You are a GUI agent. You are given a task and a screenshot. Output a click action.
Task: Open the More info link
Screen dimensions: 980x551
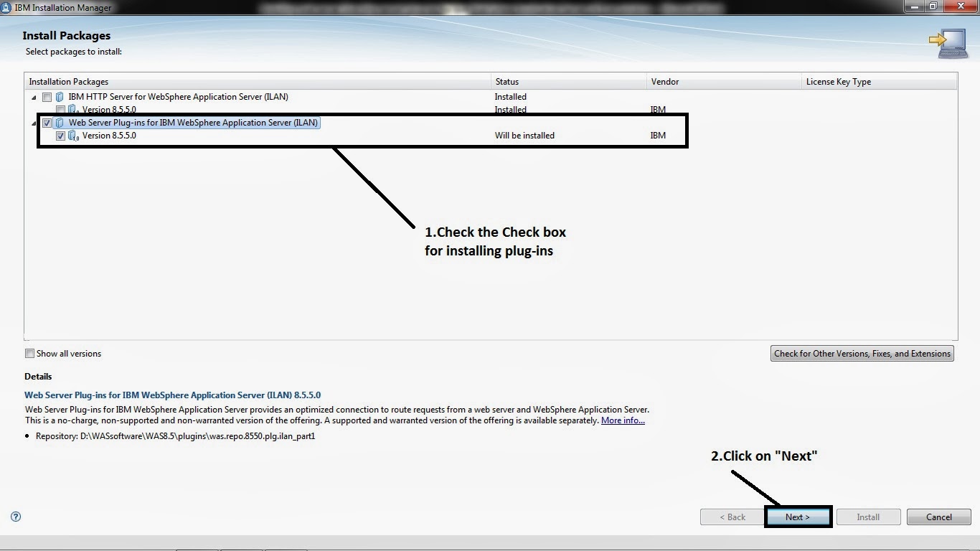(x=622, y=420)
